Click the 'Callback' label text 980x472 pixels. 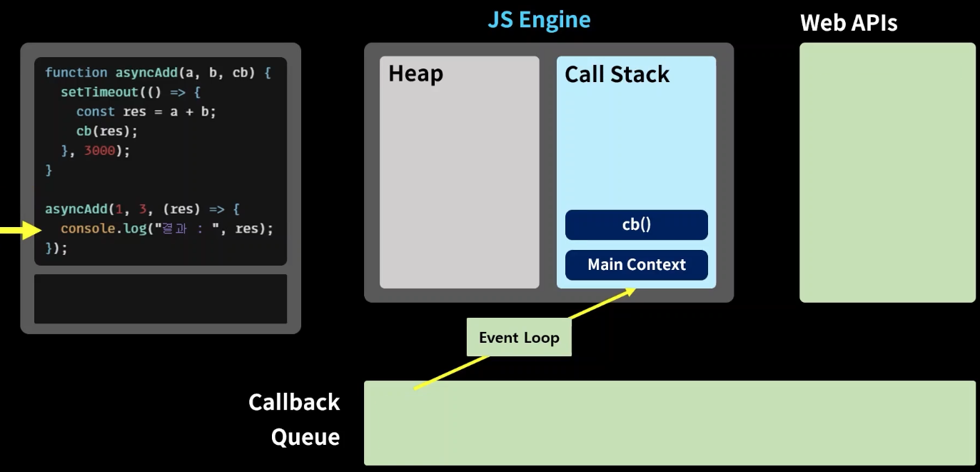click(x=294, y=402)
